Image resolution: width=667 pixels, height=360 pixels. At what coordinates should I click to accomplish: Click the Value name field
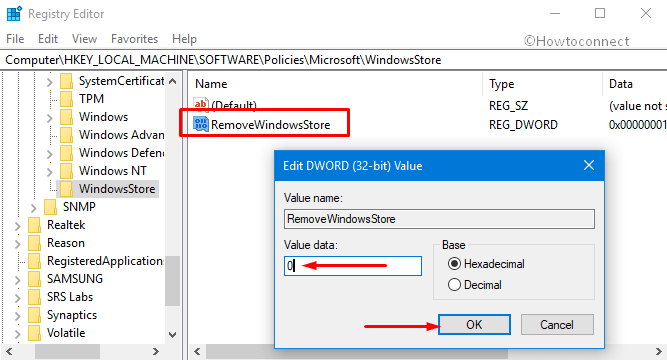click(x=439, y=219)
